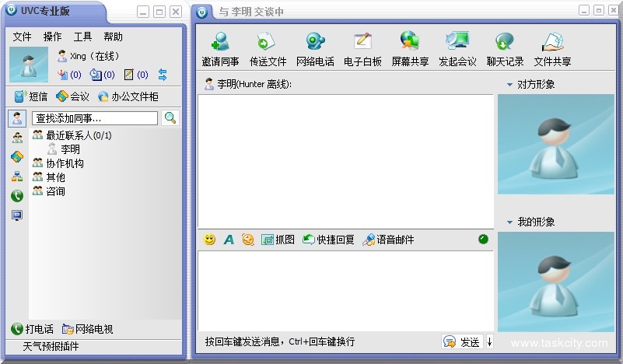Open 办公文件柜 office file cabinet
623x364 pixels.
[x=128, y=96]
